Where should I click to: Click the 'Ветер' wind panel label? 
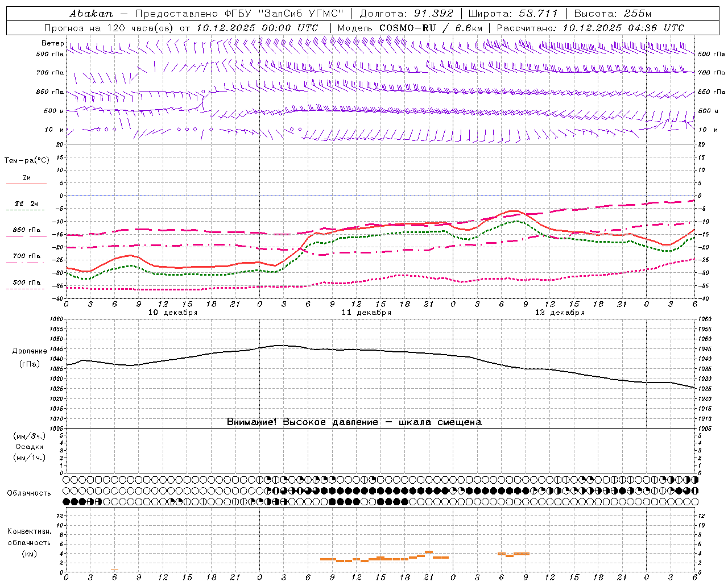coord(52,43)
